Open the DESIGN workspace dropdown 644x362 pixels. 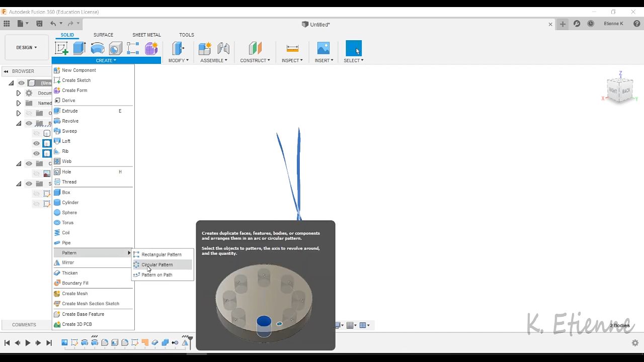coord(27,48)
